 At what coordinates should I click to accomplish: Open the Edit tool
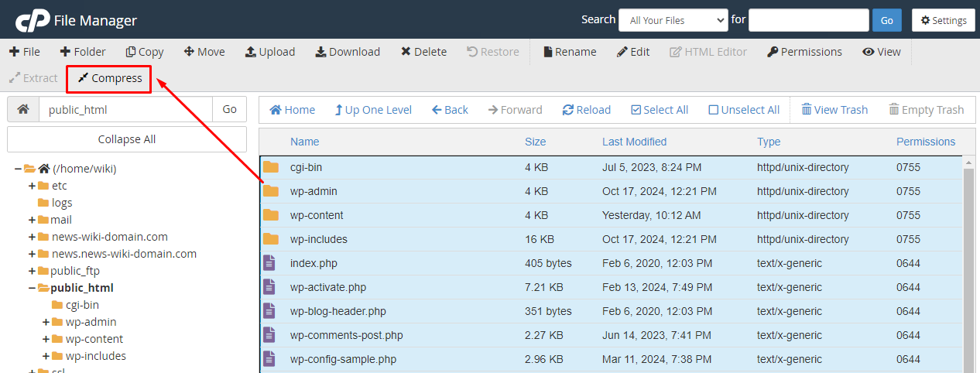click(633, 52)
